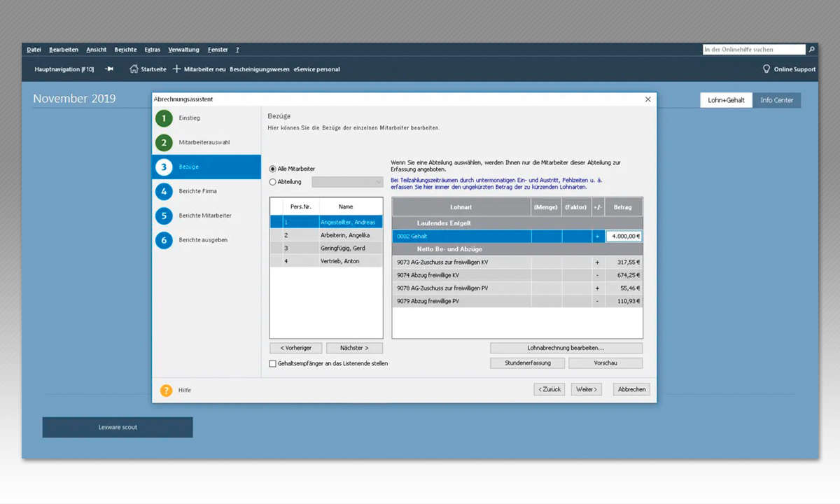Select row 9078 AG-Zuschuss zur freiwilligen PV
Image resolution: width=840 pixels, height=504 pixels.
coord(517,288)
